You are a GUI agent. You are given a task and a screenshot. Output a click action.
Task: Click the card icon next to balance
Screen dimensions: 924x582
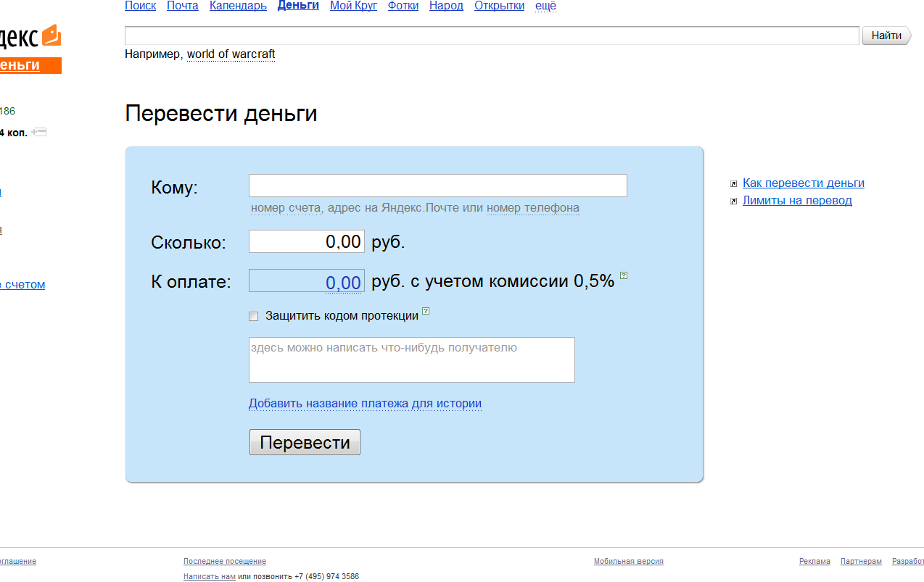point(39,132)
